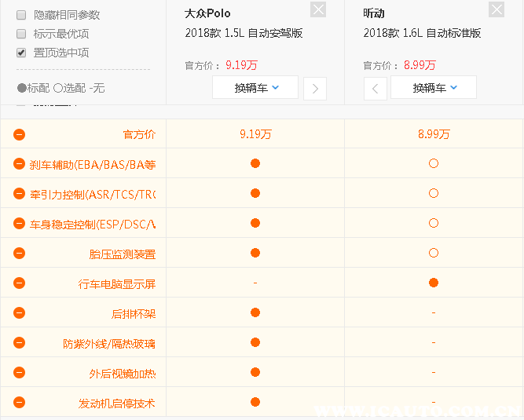This screenshot has width=524, height=420.
Task: Unpin the 胎压监测装置 row
Action: click(x=20, y=254)
